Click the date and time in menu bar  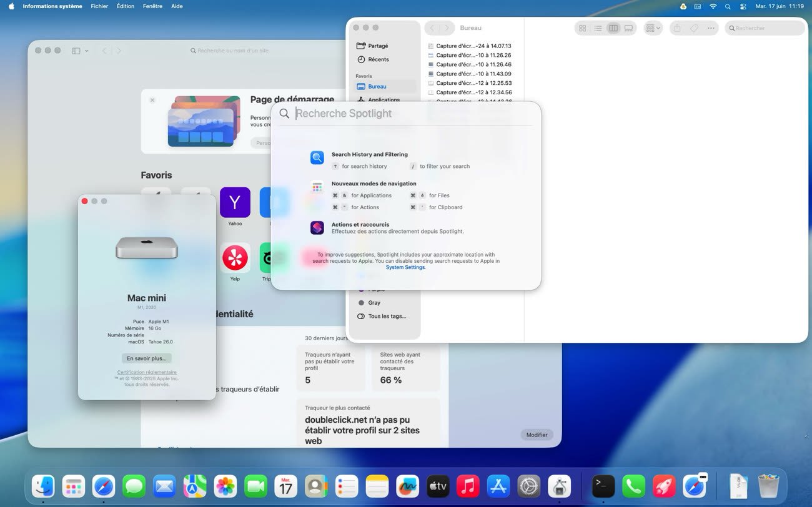[780, 6]
